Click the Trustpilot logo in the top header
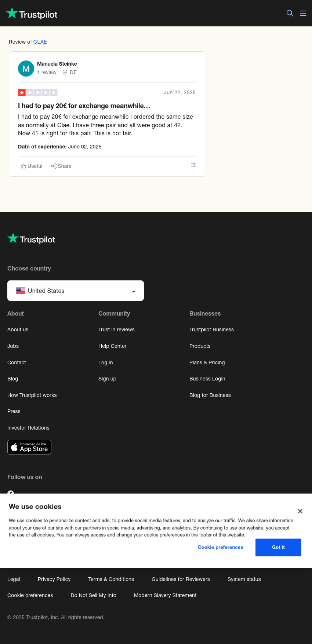The height and width of the screenshot is (644, 312). [32, 14]
